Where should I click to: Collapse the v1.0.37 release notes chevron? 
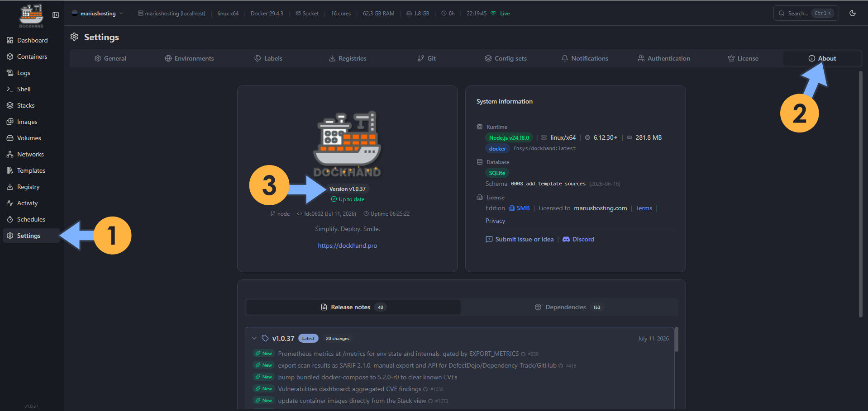click(254, 338)
